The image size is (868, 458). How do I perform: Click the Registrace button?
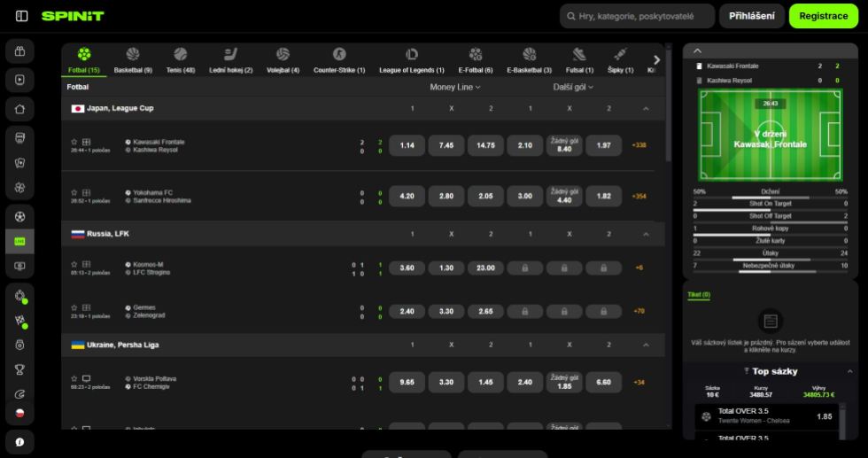823,16
